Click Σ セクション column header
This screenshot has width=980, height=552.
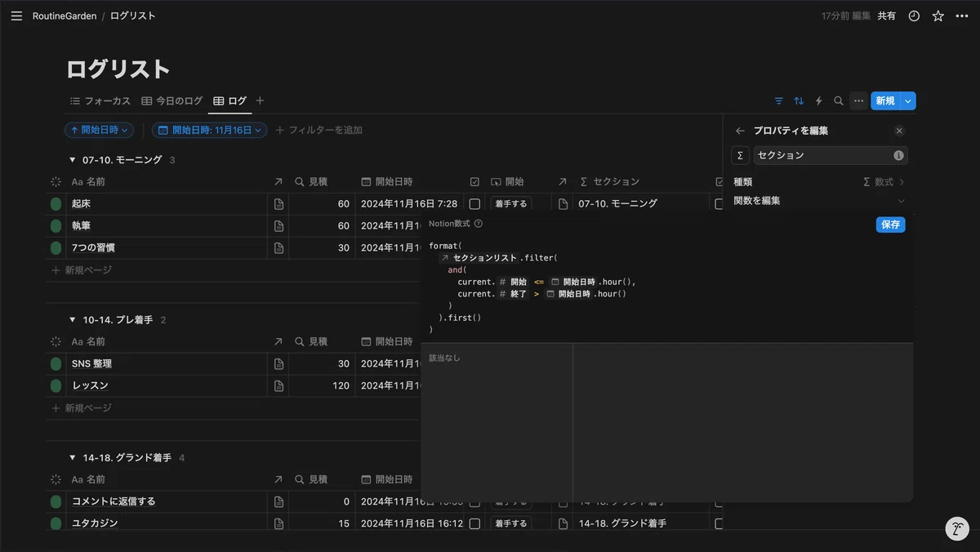click(609, 182)
